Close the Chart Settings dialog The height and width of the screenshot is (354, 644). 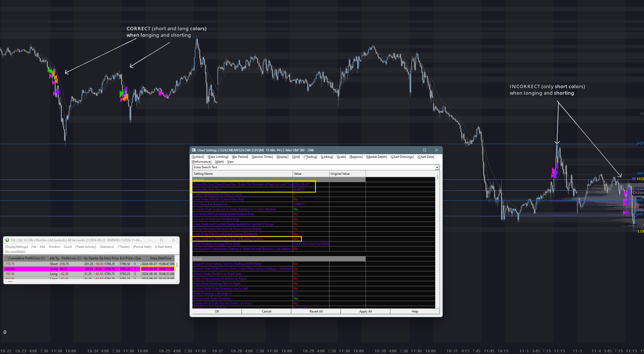(436, 150)
